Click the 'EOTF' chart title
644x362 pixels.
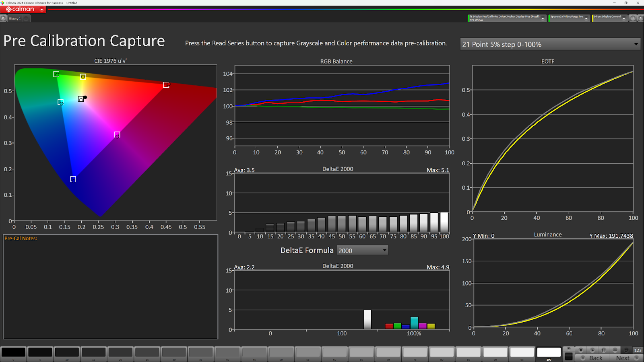pyautogui.click(x=548, y=61)
